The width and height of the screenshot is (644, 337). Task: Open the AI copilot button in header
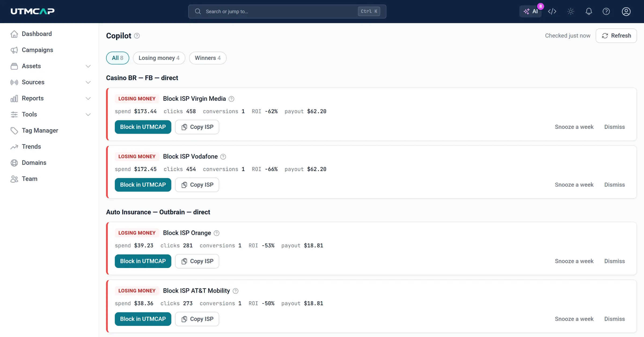530,11
